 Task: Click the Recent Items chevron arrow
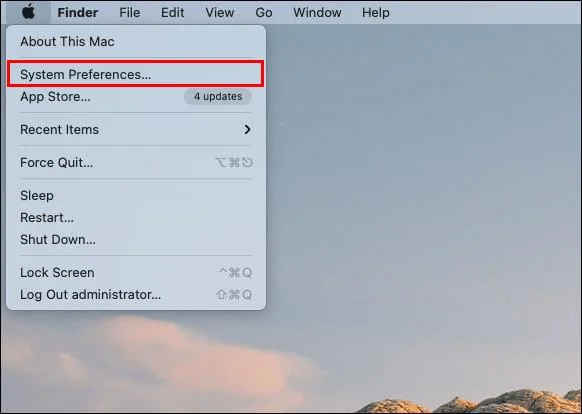click(x=247, y=130)
